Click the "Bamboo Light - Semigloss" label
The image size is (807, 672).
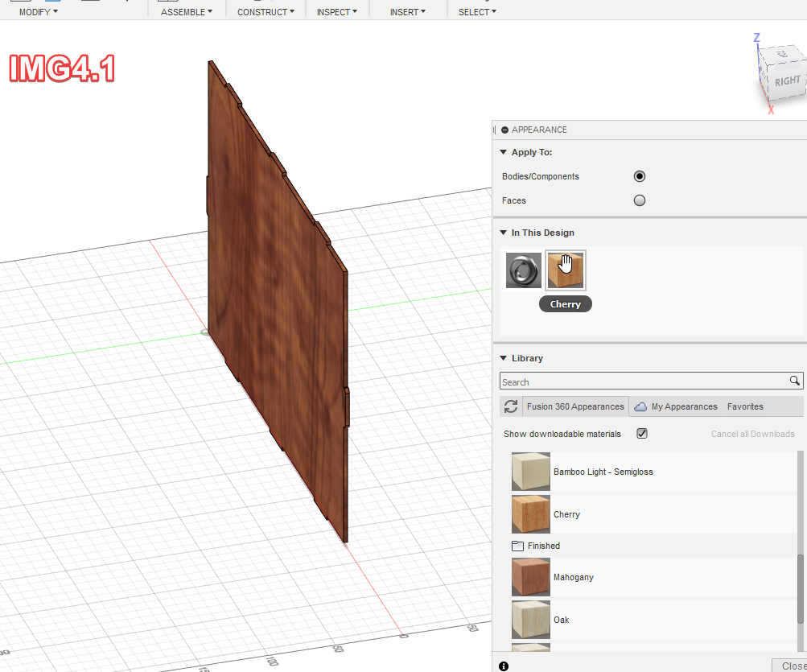point(603,472)
